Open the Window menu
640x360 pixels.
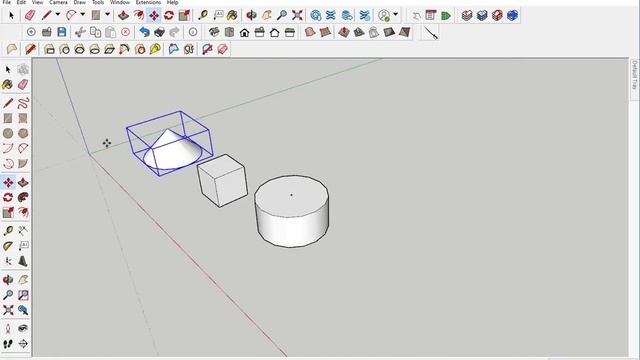pos(120,2)
